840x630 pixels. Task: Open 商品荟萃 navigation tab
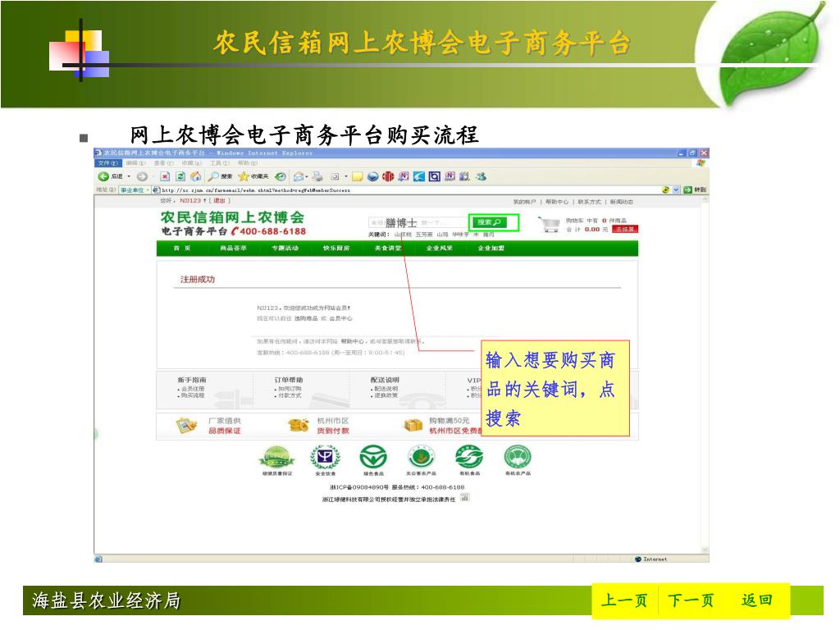click(234, 248)
